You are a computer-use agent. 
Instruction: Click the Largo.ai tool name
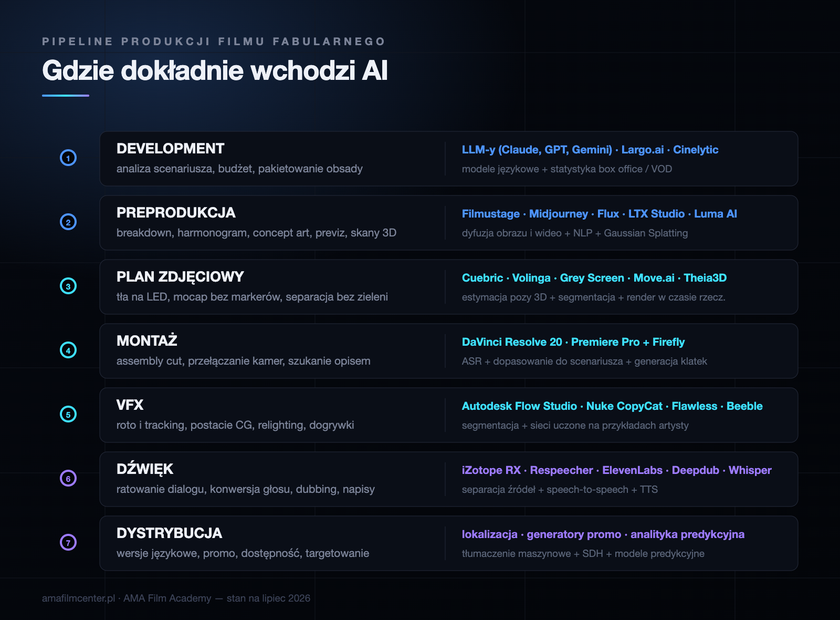pos(643,150)
